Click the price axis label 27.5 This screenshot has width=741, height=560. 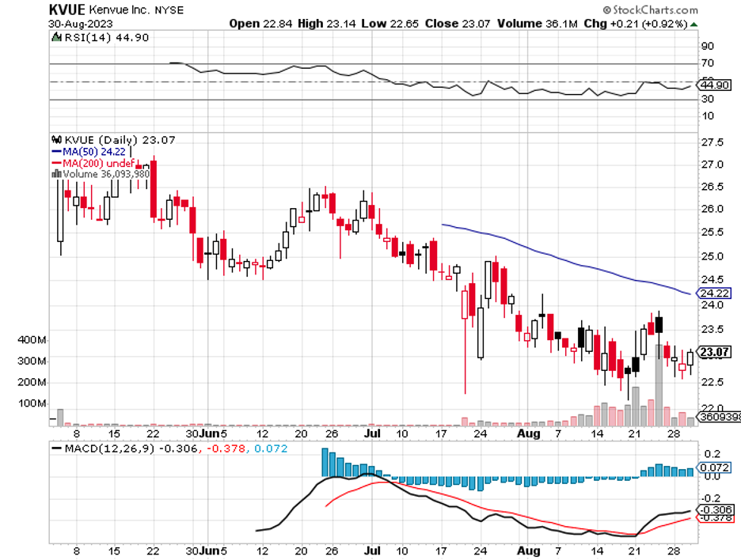pos(712,142)
